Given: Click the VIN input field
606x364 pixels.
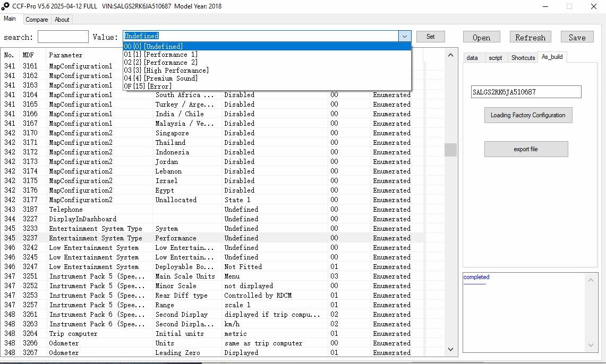Looking at the screenshot, I should [526, 92].
